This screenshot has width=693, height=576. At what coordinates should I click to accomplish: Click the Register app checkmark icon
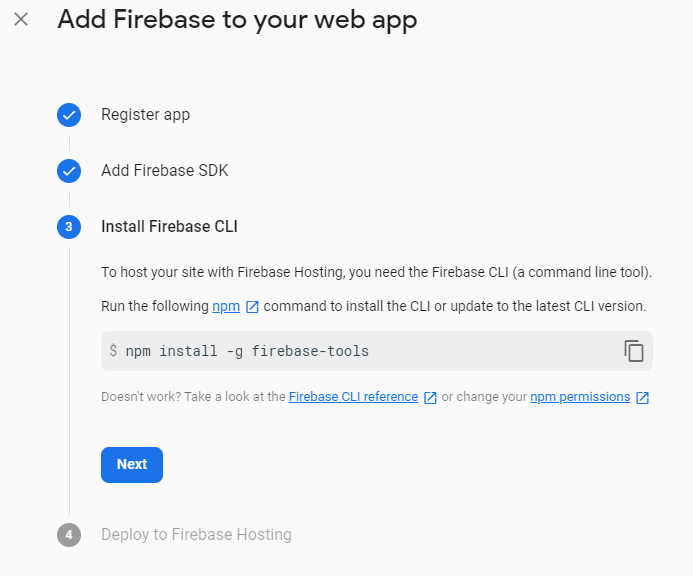(69, 115)
